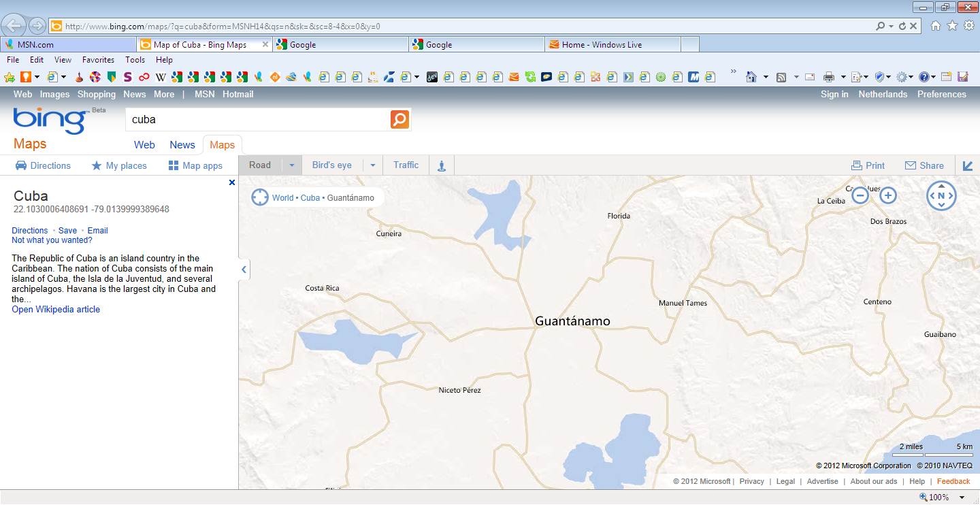Click the browser Back button
Viewport: 980px width, 505px height.
14,26
